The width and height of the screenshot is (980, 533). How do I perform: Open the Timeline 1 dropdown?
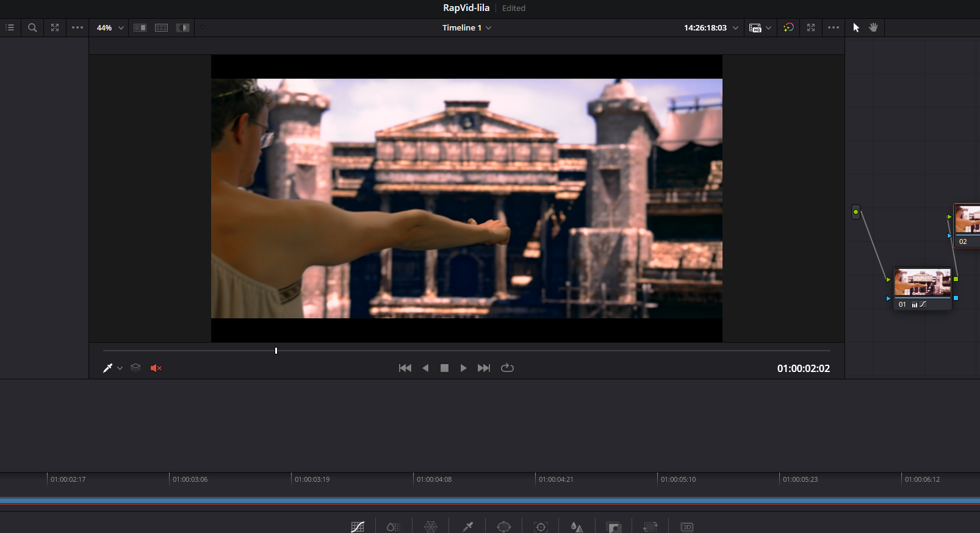pos(467,27)
